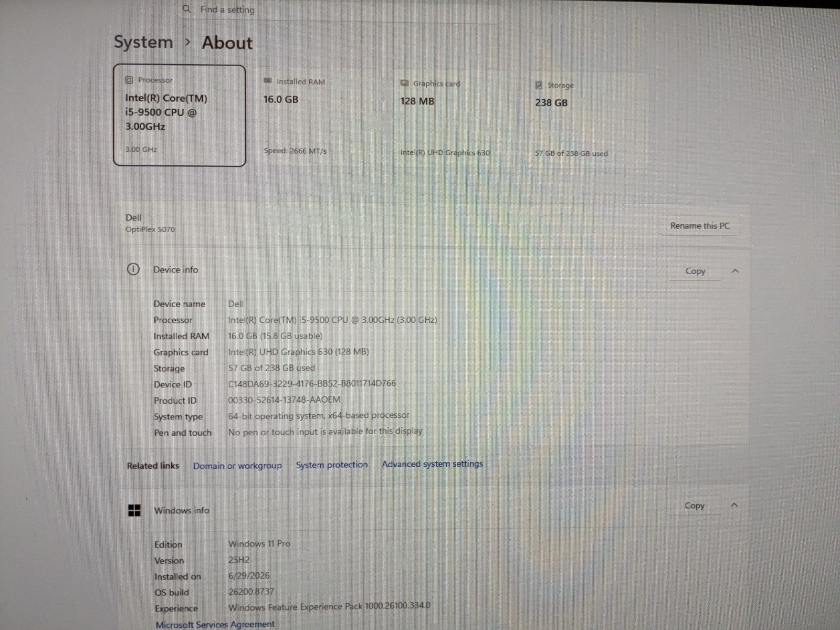Screen dimensions: 840x630
Task: Click the System type value text
Action: [x=319, y=415]
